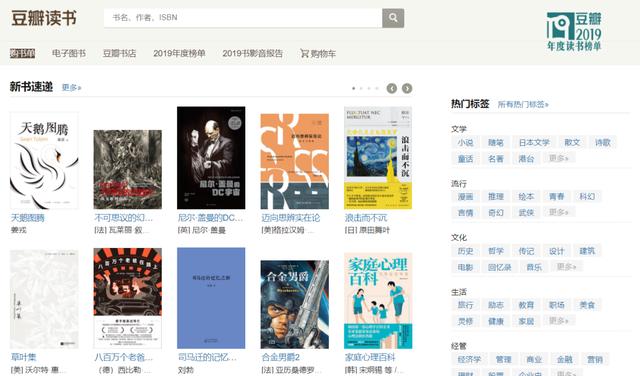Open 不可思议的幻... book cover

(127, 169)
